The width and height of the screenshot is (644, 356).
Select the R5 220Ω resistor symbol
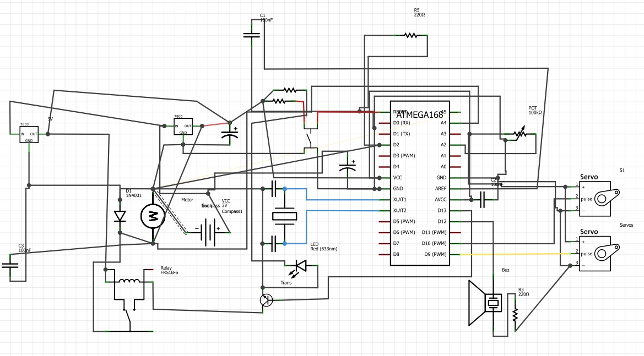click(x=411, y=36)
